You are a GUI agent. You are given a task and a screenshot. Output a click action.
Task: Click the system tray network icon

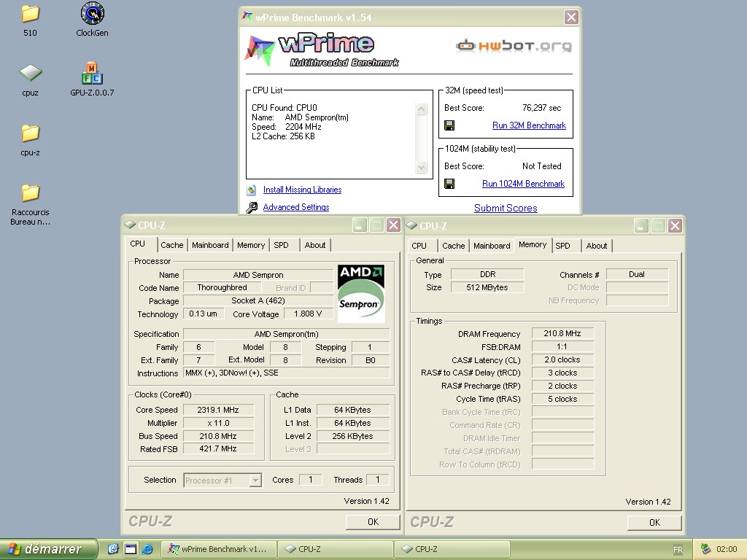705,549
